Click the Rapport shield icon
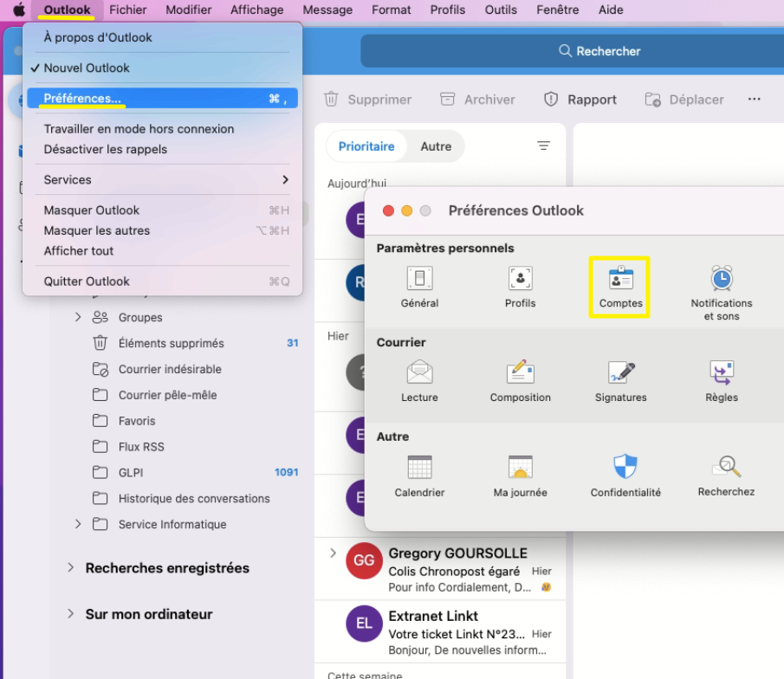 (x=550, y=99)
